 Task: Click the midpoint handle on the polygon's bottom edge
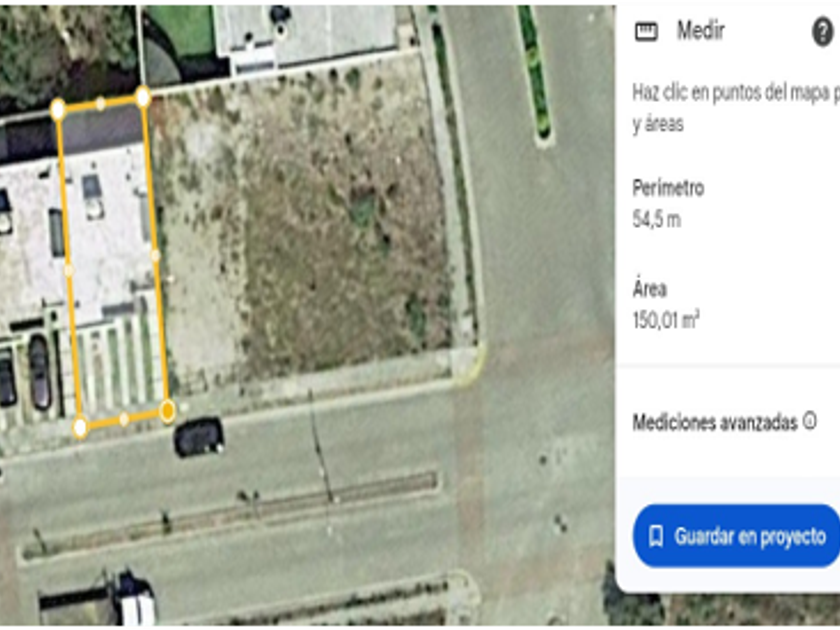[x=124, y=419]
